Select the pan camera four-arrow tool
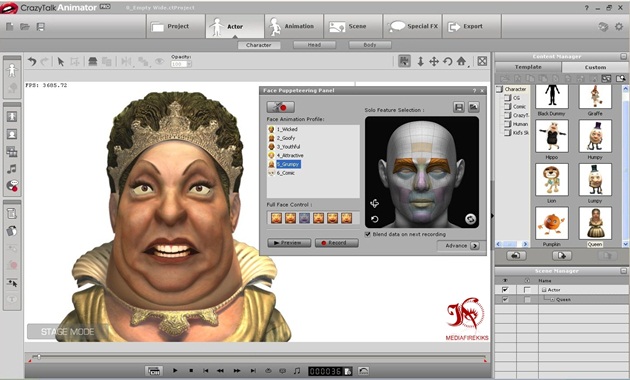The image size is (630, 380). (x=434, y=61)
